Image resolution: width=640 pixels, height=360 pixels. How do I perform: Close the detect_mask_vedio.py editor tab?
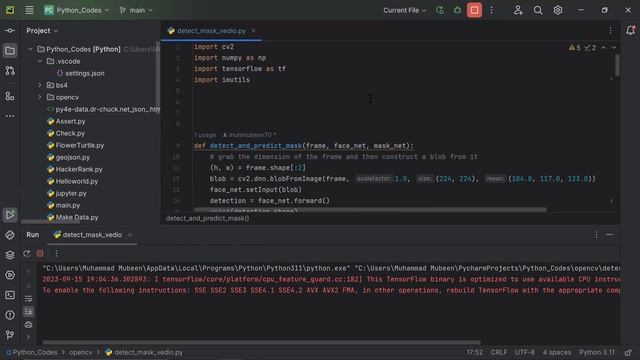[x=253, y=31]
